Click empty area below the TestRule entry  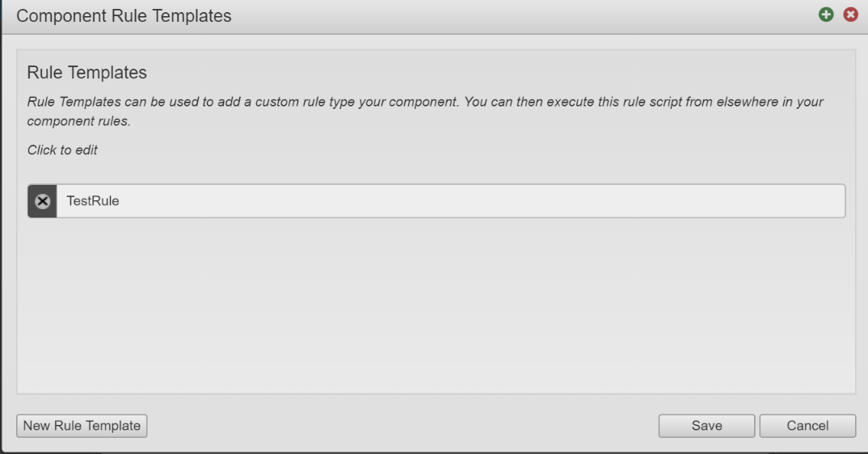coord(436,305)
